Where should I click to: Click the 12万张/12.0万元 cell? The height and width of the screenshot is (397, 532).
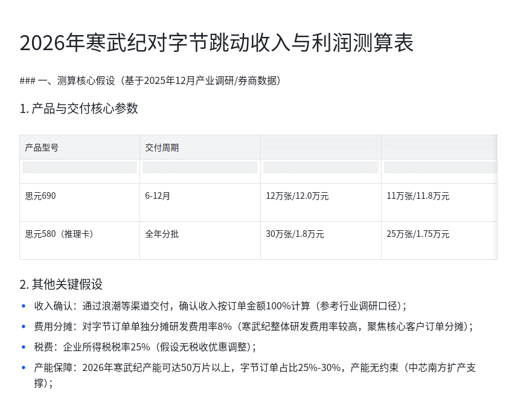pos(297,196)
